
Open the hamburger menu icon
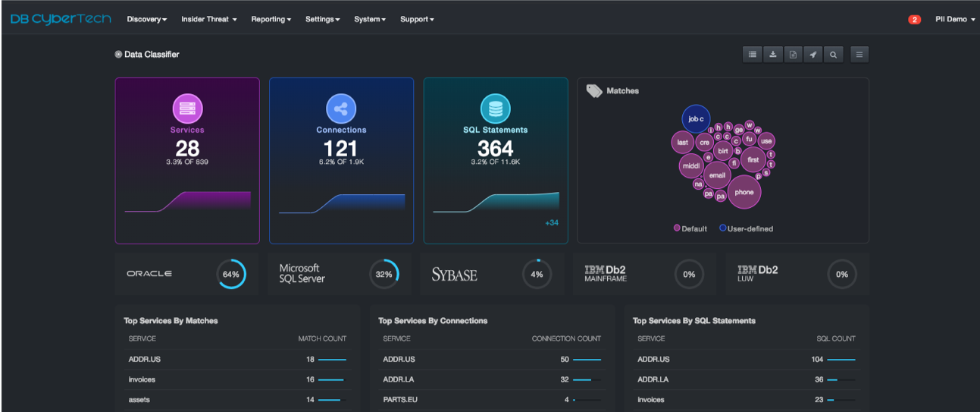[x=859, y=55]
